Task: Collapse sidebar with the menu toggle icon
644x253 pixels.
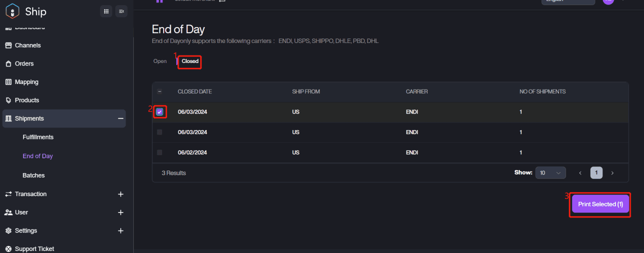Action: click(122, 11)
